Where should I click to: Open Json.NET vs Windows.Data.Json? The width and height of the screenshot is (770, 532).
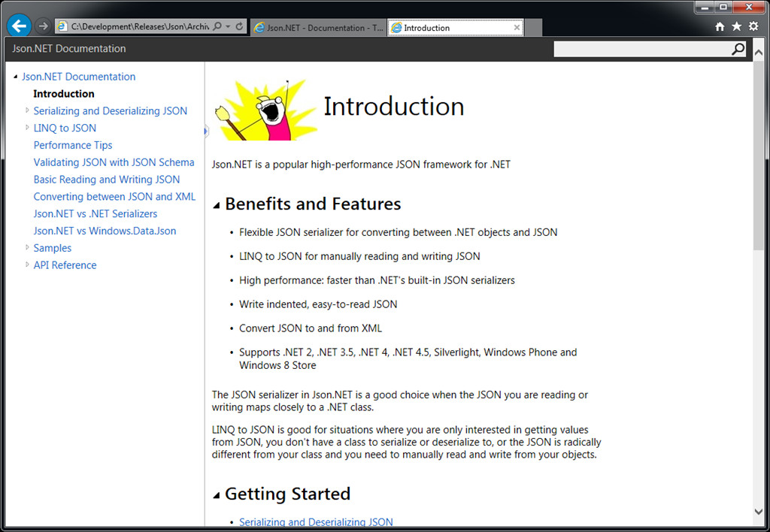point(105,231)
